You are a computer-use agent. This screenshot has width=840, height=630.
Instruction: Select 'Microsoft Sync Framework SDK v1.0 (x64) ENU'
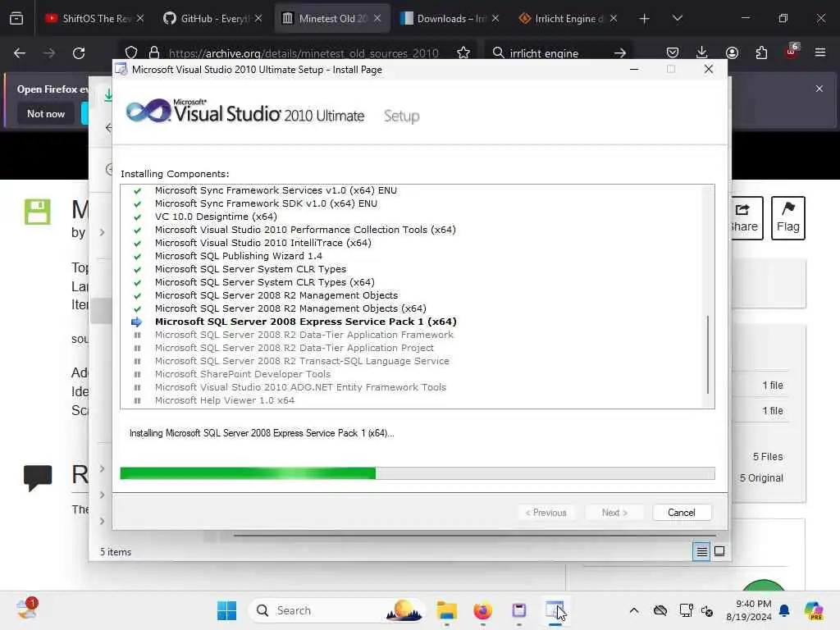click(x=266, y=203)
